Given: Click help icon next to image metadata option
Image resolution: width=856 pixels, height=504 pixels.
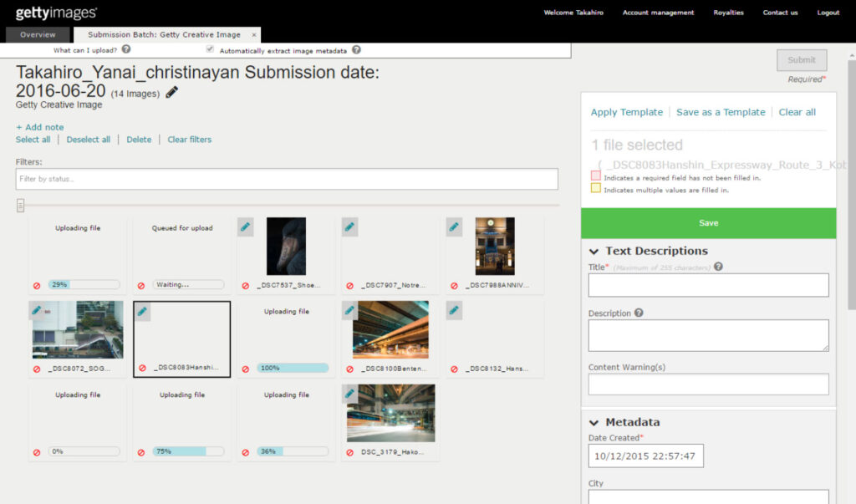Looking at the screenshot, I should 355,48.
